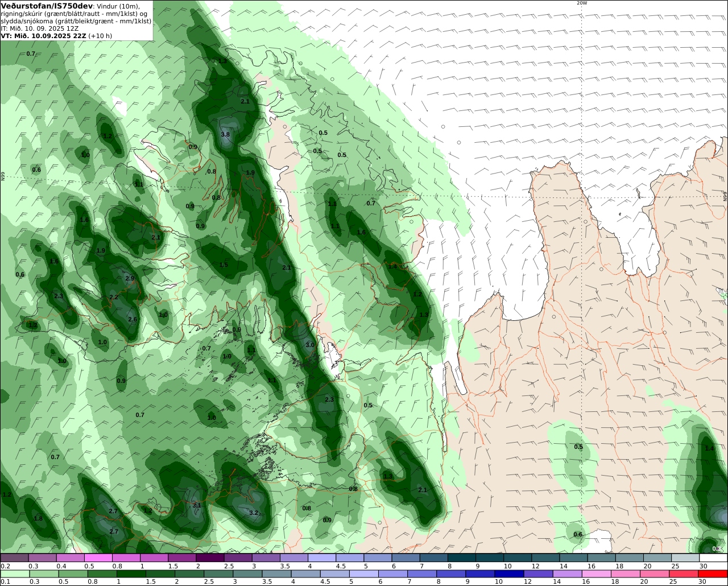Screen dimensions: 728x586
Task: Click the 3.2 precipitation value on map
Action: point(254,513)
